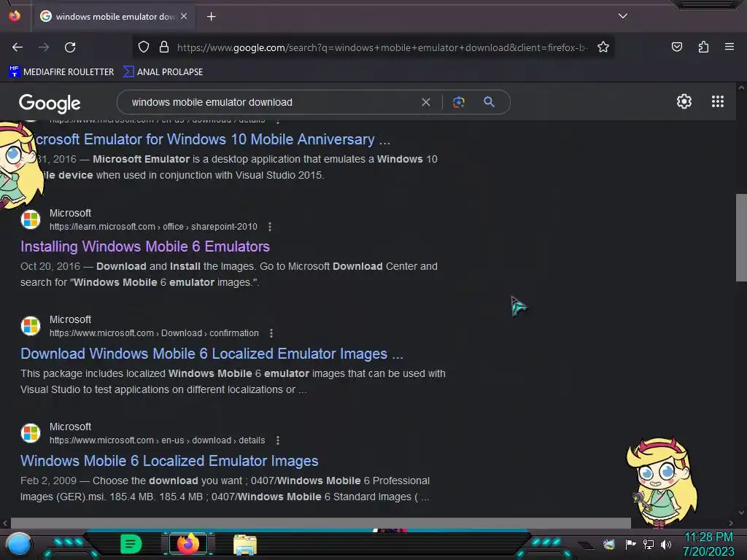Open the clock showing 11:28 PM
Screen dimensions: 747x560
pos(708,544)
